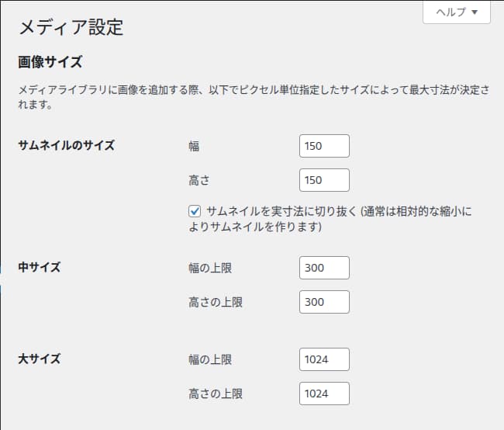Click the 中サイズ 高さの上限 input box
The height and width of the screenshot is (430, 504).
coord(324,302)
